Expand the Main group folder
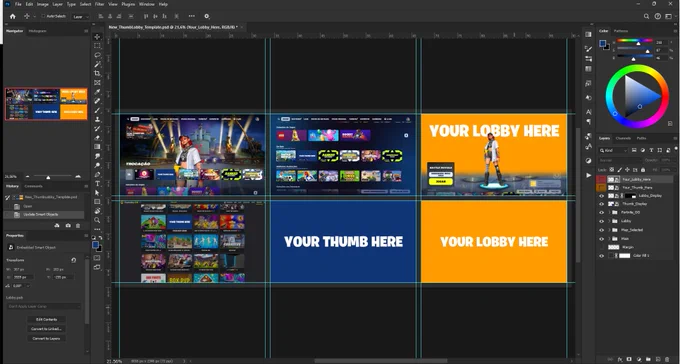 [x=609, y=239]
